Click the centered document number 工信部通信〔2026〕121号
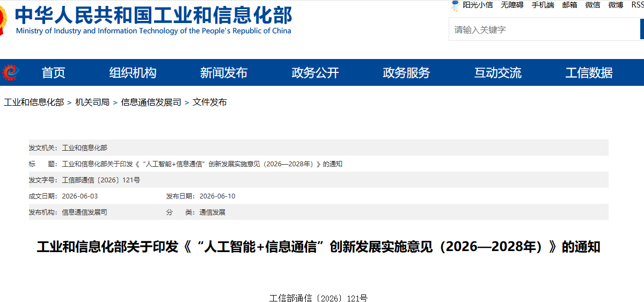The image size is (644, 302). click(318, 298)
